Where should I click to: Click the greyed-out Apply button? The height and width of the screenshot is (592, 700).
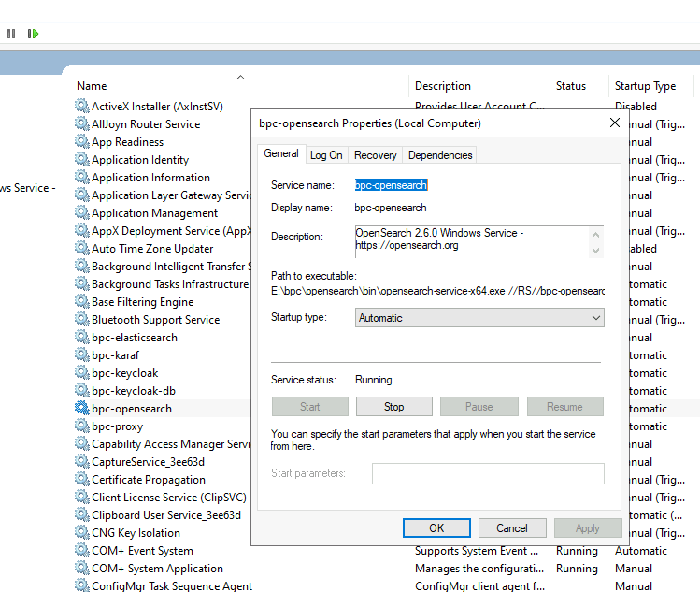[588, 528]
